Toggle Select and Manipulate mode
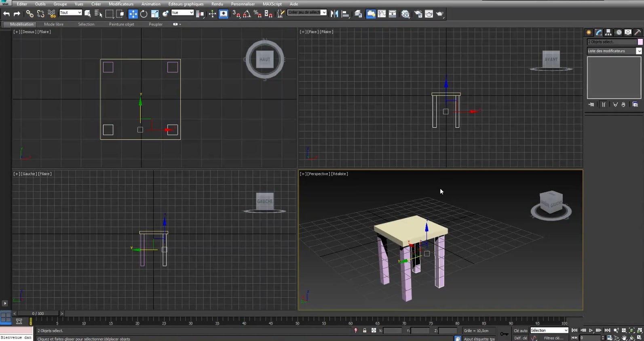Image resolution: width=644 pixels, height=341 pixels. pyautogui.click(x=212, y=14)
